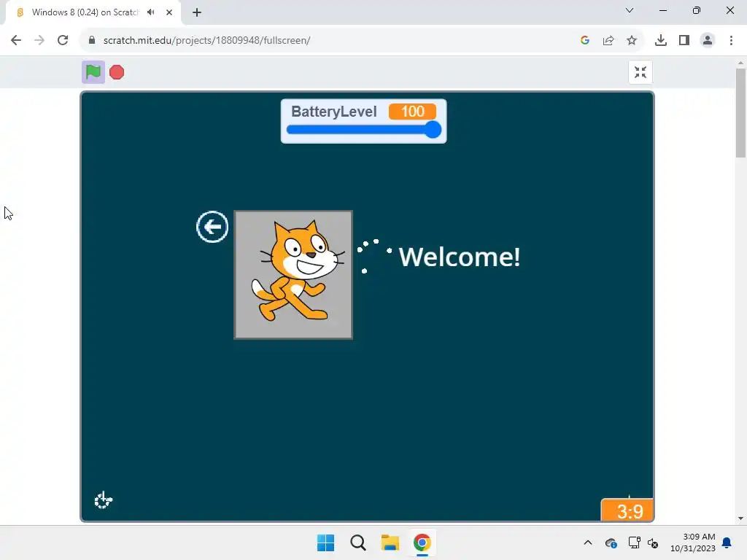Click Chrome icon in taskbar
The image size is (747, 560).
click(x=422, y=542)
